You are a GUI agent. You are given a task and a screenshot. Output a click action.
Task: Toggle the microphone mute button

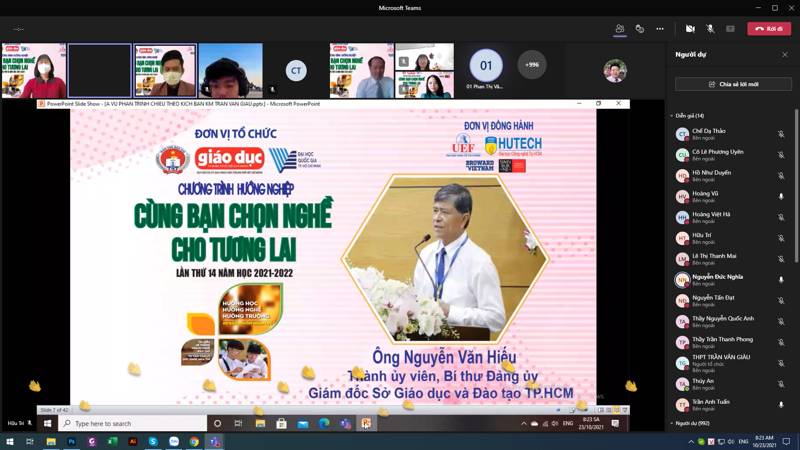click(710, 29)
